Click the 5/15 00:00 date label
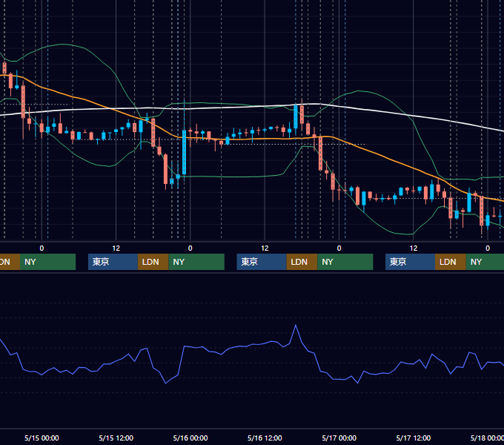Screen dimensions: 504x445 click(42, 438)
